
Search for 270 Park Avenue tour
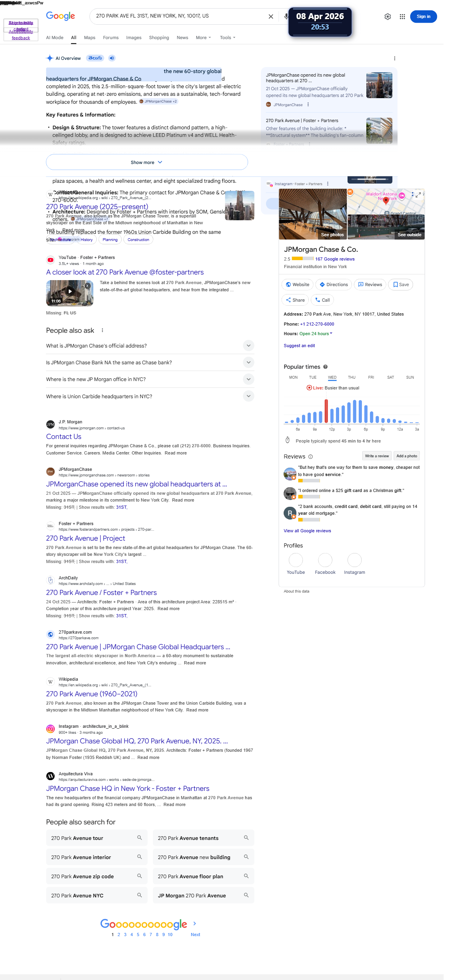coord(97,838)
